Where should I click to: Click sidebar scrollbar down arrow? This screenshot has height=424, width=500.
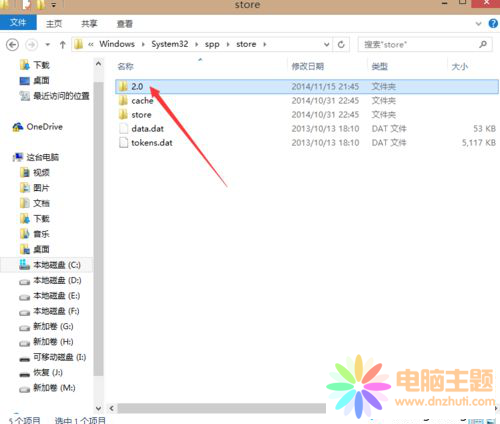tap(98, 408)
